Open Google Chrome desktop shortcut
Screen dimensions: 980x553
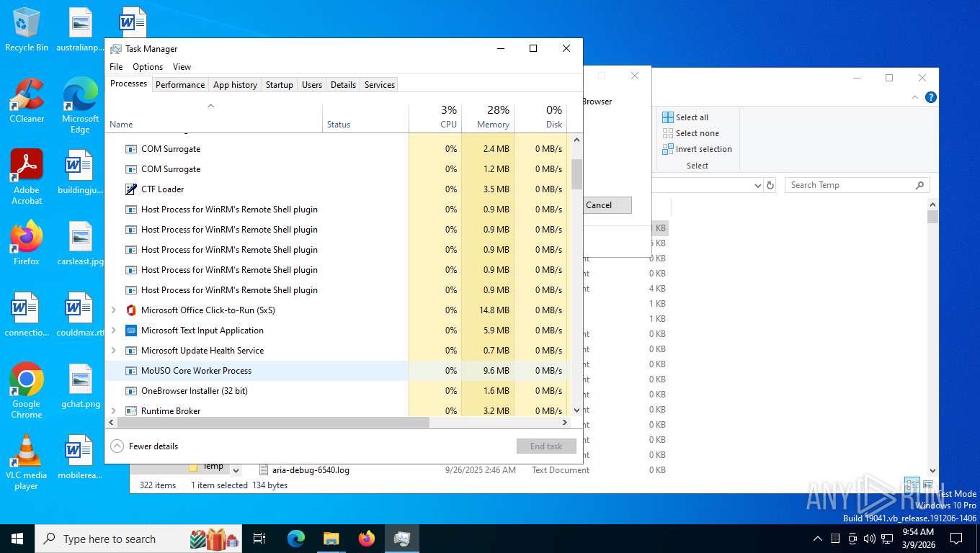(27, 390)
